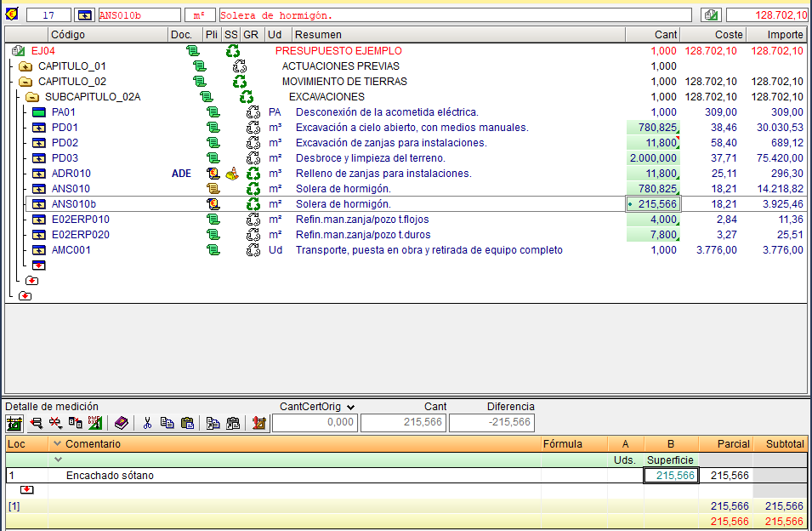The width and height of the screenshot is (812, 531).
Task: Click the purple book icon in measurement toolbar
Action: coord(122,423)
